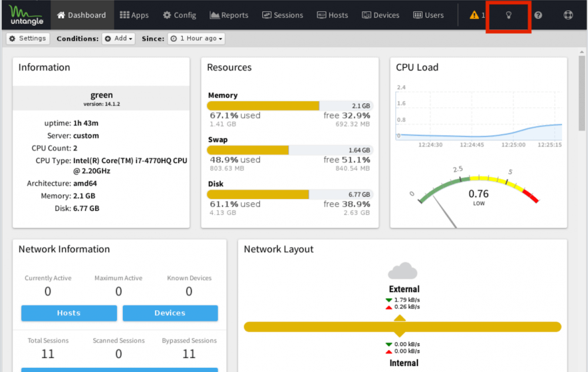The height and width of the screenshot is (372, 588).
Task: Click the 'Currently Active' label
Action: pos(48,278)
